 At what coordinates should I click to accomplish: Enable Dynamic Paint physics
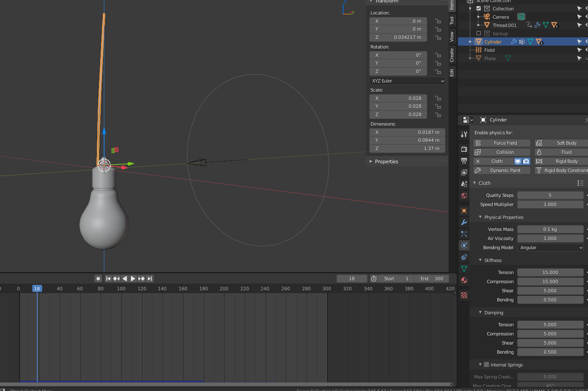[x=502, y=170]
